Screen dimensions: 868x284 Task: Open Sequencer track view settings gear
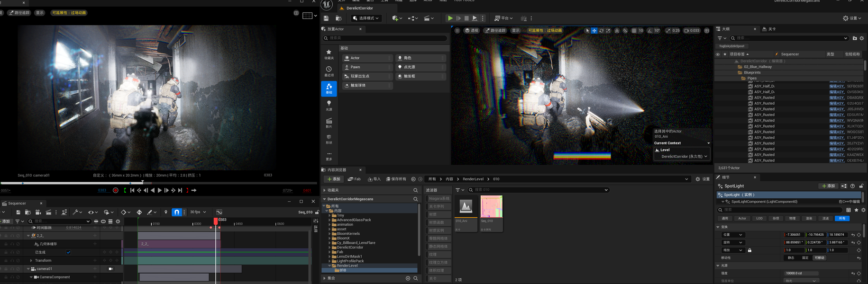118,221
